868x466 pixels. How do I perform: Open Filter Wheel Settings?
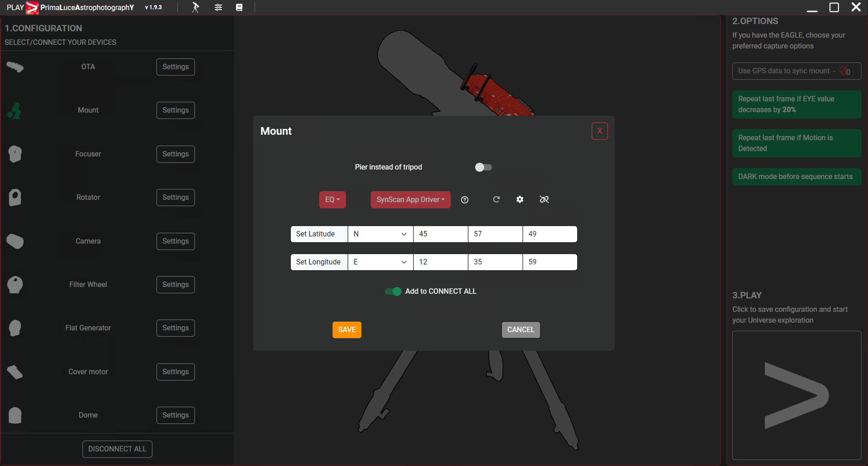(x=175, y=285)
